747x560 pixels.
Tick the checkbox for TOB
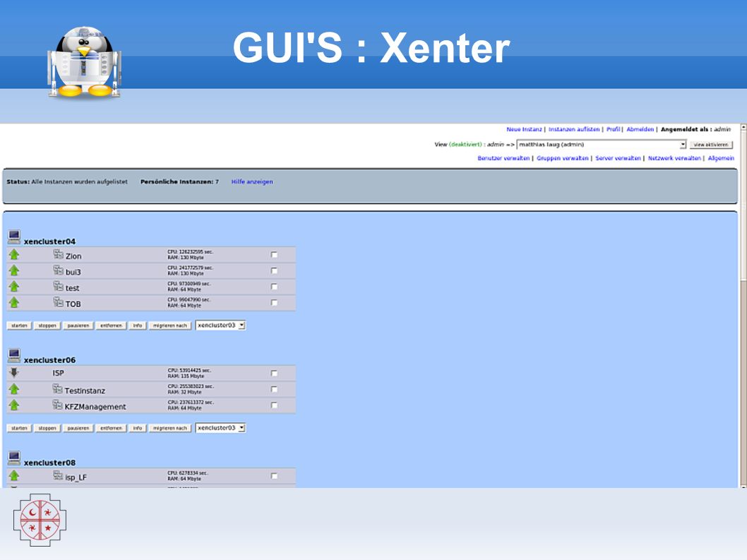(274, 303)
